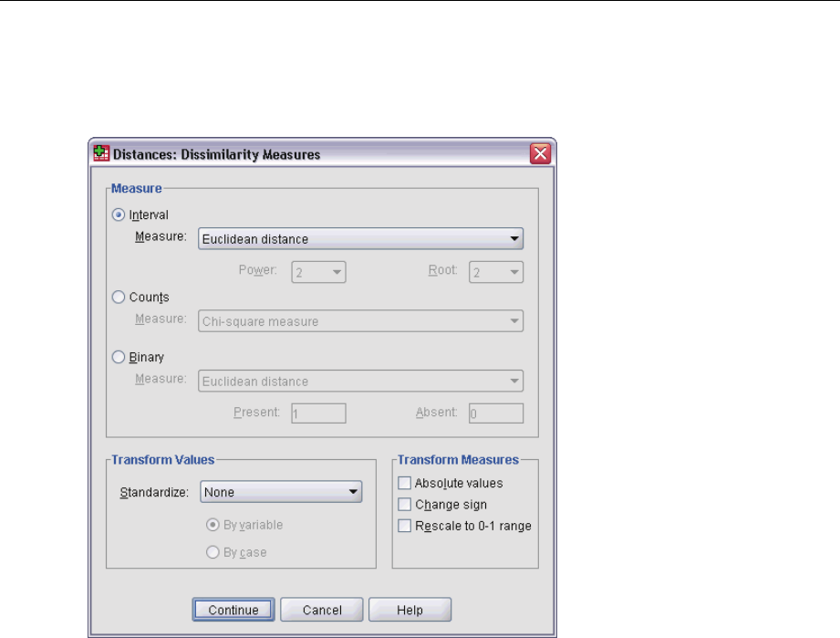Click the Continue button
Screen dimensions: 840x638
(x=233, y=610)
